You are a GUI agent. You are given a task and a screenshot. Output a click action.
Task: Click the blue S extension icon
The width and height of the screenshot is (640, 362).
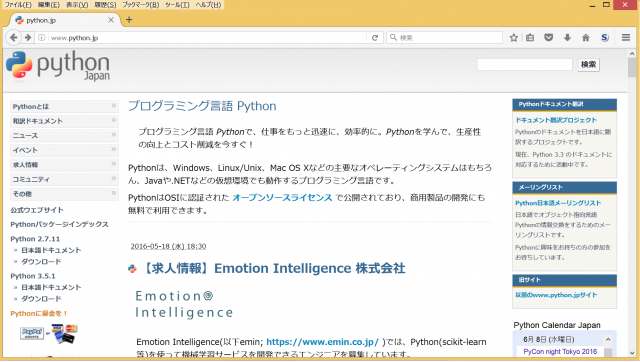point(604,38)
